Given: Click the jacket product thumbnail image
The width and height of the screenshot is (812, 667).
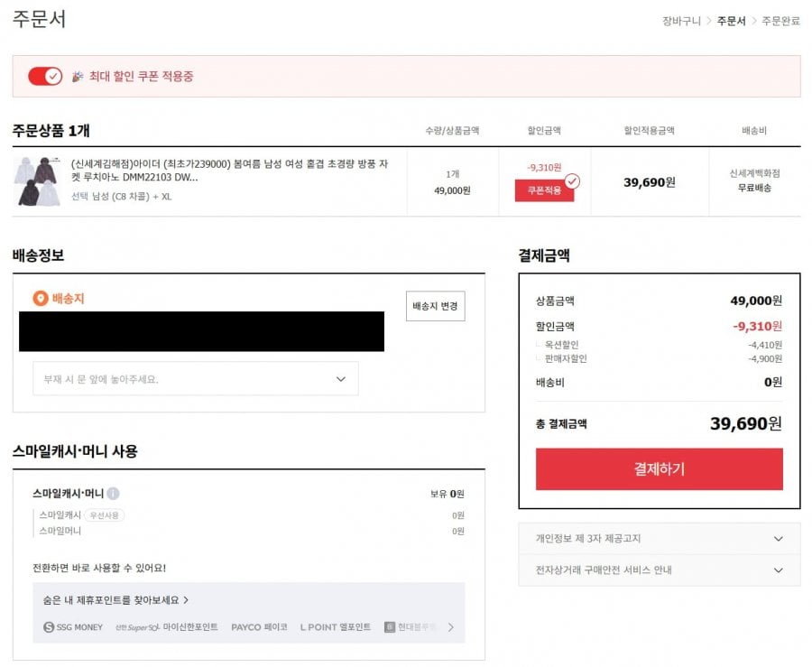Looking at the screenshot, I should pyautogui.click(x=37, y=181).
